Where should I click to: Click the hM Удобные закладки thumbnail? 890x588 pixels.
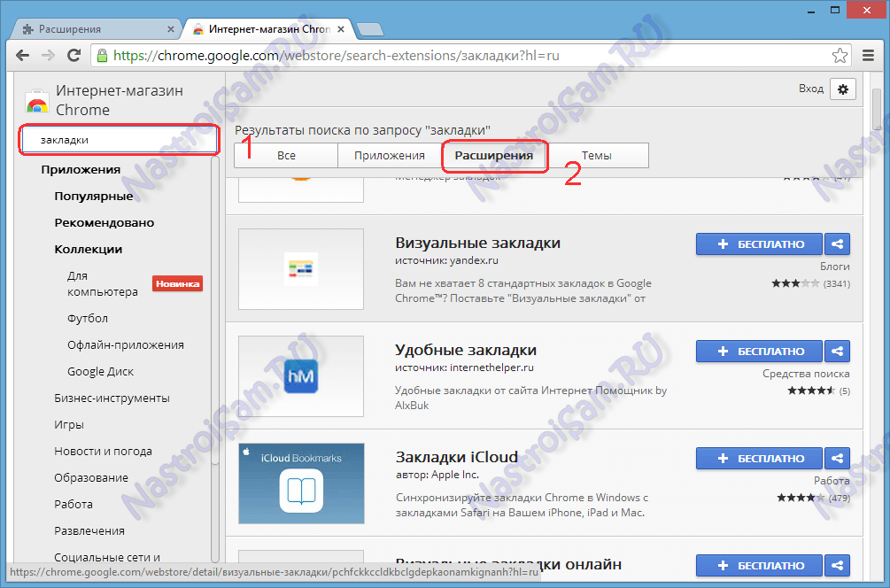click(x=301, y=376)
